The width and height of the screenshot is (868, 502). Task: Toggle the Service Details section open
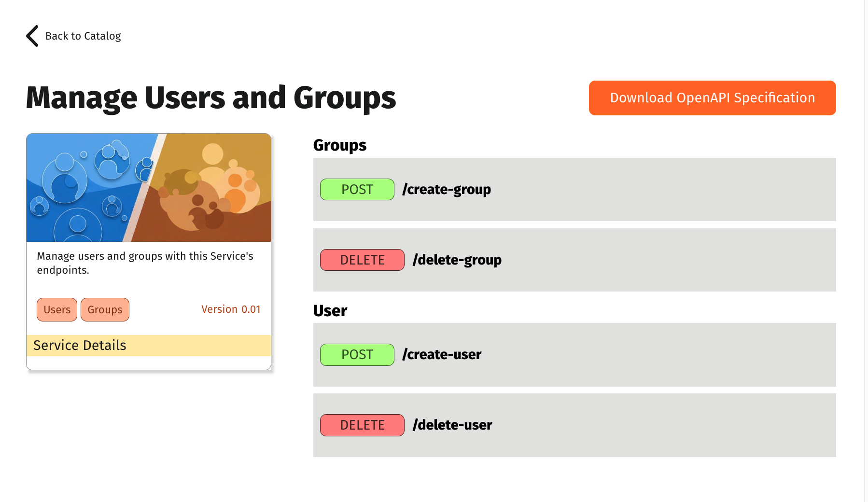tap(80, 345)
